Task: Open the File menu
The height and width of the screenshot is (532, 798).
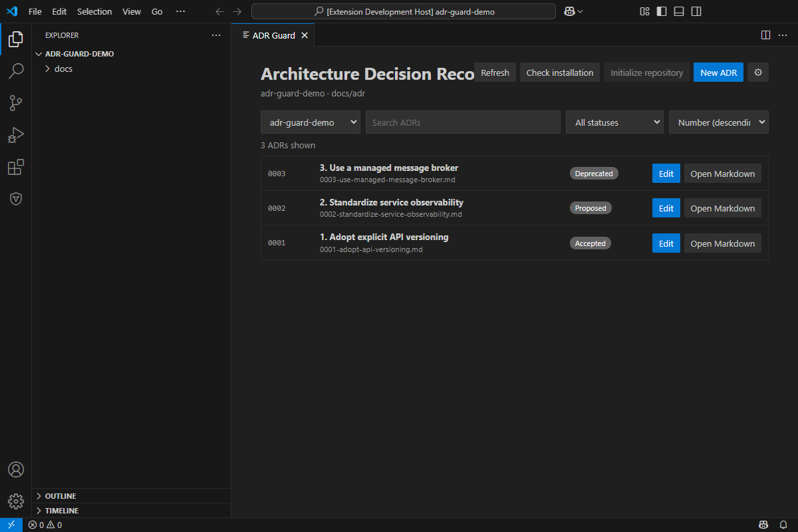Action: pos(35,11)
